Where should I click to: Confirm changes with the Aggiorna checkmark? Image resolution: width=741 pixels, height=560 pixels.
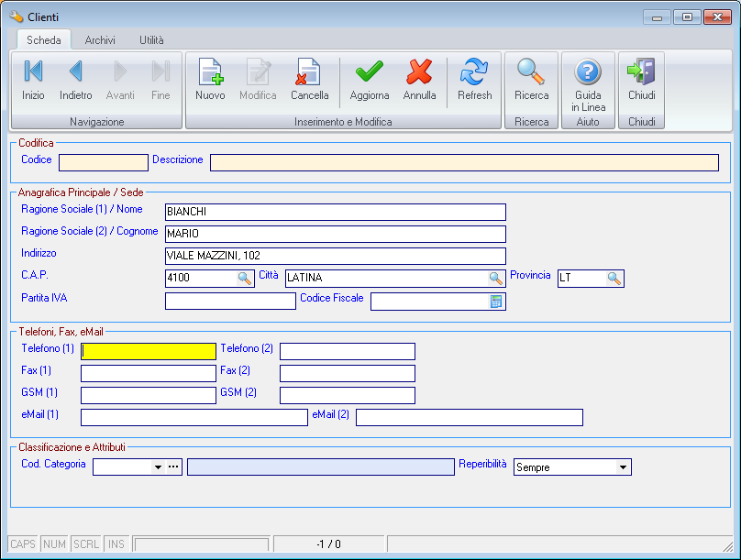point(370,81)
